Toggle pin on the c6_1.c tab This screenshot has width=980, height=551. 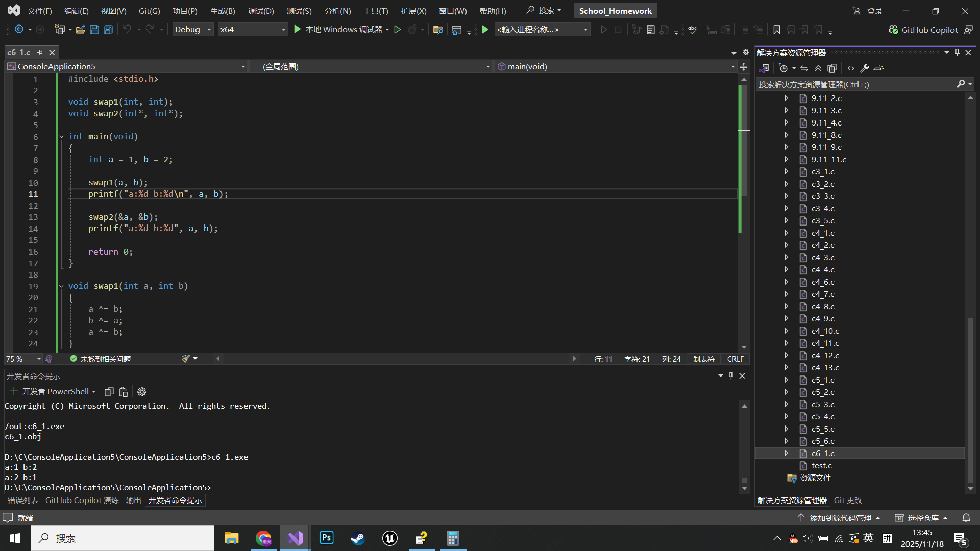[x=40, y=52]
